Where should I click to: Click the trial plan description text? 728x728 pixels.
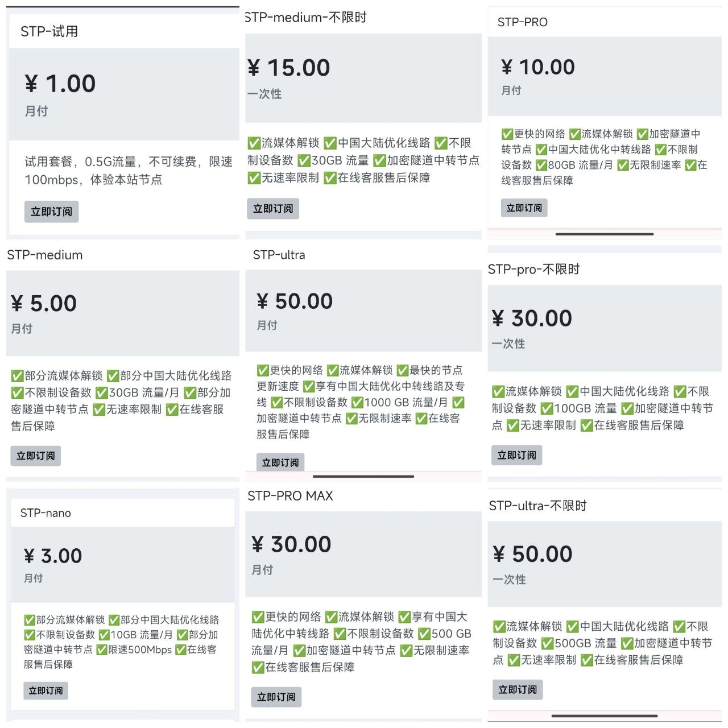129,171
